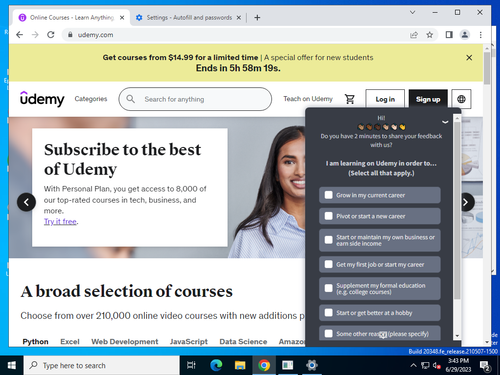The image size is (500, 375).
Task: Open the browser side panel icon
Action: [449, 35]
